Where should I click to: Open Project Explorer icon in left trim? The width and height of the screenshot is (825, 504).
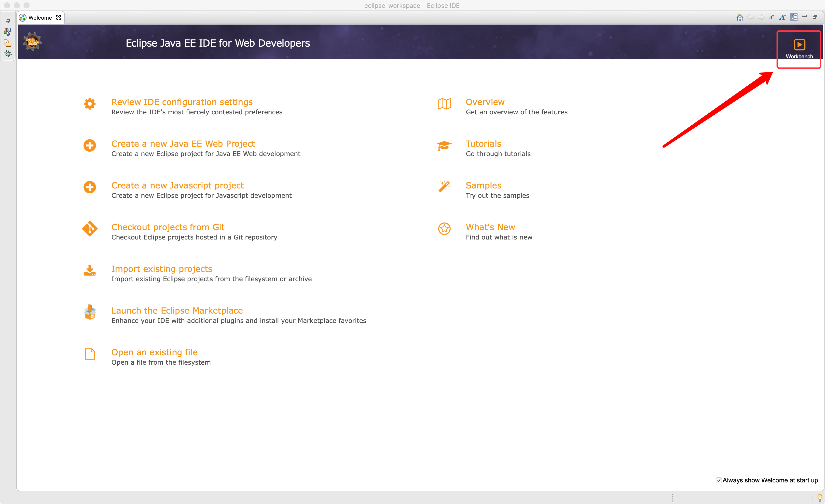point(8,43)
